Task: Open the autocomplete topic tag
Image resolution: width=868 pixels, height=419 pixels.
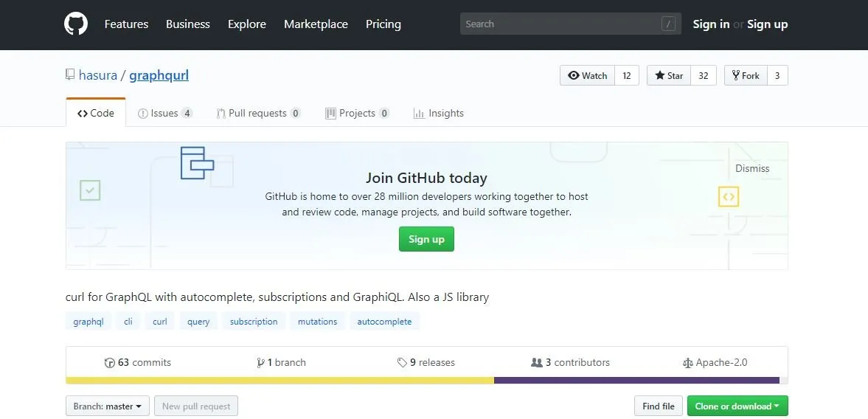Action: point(384,321)
